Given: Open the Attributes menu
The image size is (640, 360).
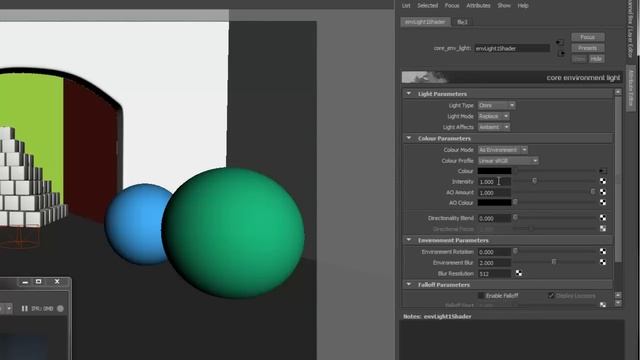Looking at the screenshot, I should coord(478,6).
